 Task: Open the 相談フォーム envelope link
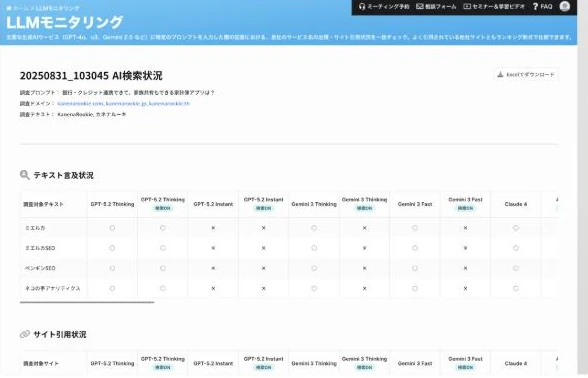pyautogui.click(x=436, y=6)
